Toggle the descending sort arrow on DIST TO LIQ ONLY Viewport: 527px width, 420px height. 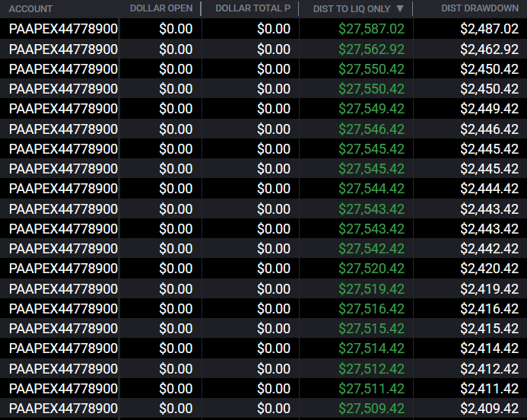[x=400, y=8]
